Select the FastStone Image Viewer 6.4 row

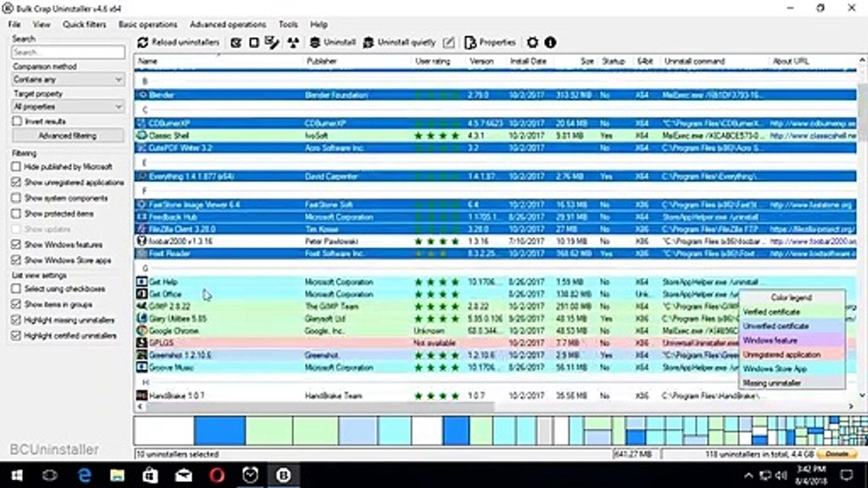coord(496,205)
